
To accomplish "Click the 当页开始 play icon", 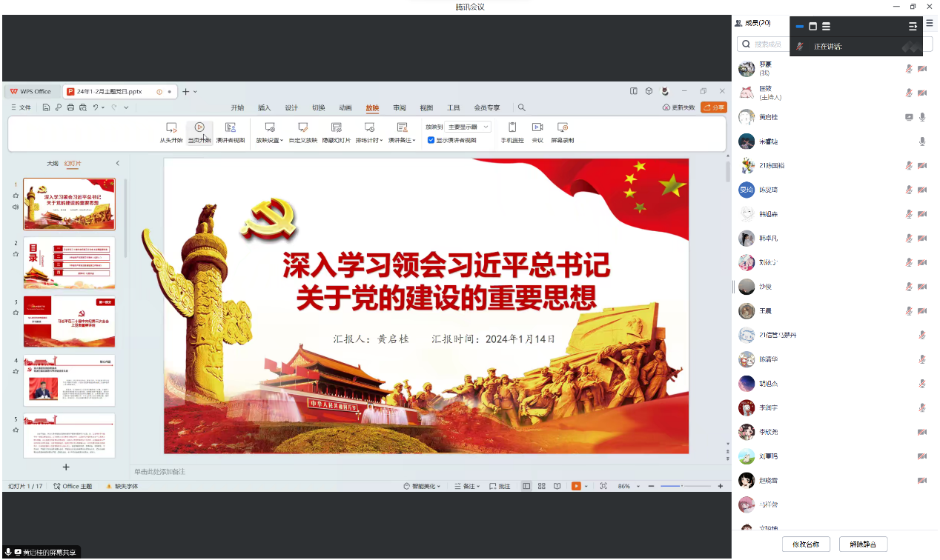I will (199, 127).
